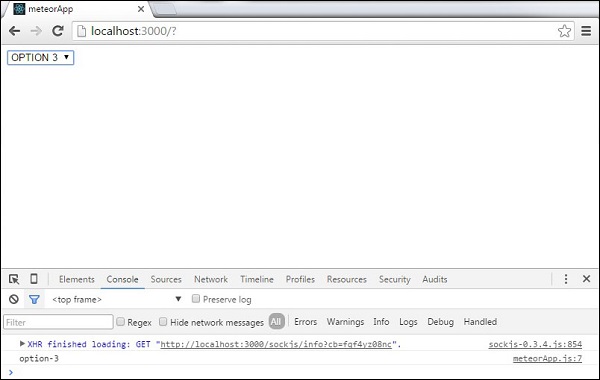Screen dimensions: 600x380
Task: Open a new browser tab
Action: click(165, 9)
